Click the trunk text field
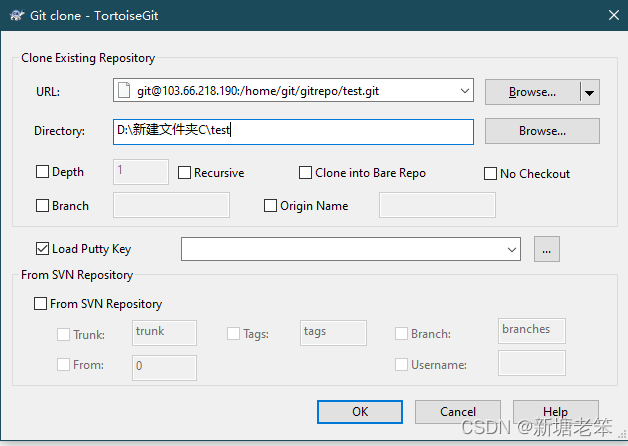 tap(164, 332)
